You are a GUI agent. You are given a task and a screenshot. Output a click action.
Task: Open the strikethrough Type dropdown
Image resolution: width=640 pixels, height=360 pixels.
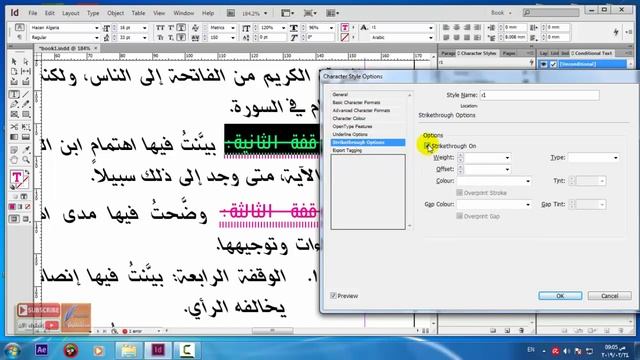[x=616, y=158]
